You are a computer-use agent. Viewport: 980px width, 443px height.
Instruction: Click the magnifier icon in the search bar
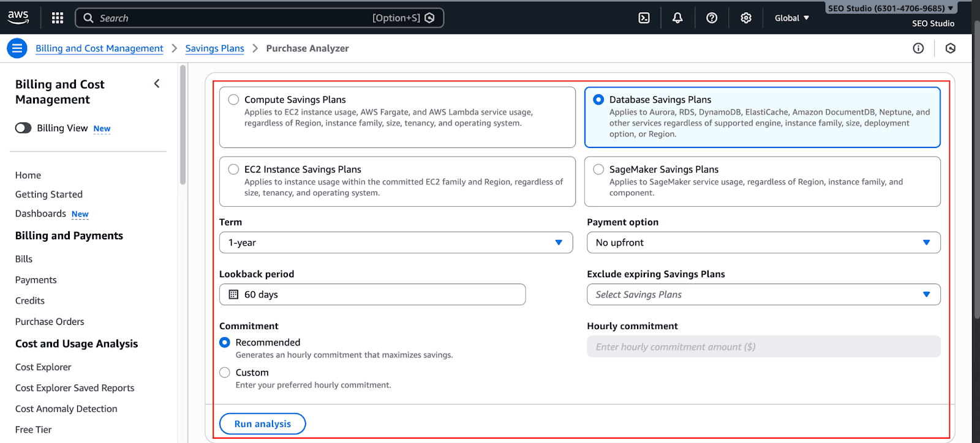click(89, 18)
